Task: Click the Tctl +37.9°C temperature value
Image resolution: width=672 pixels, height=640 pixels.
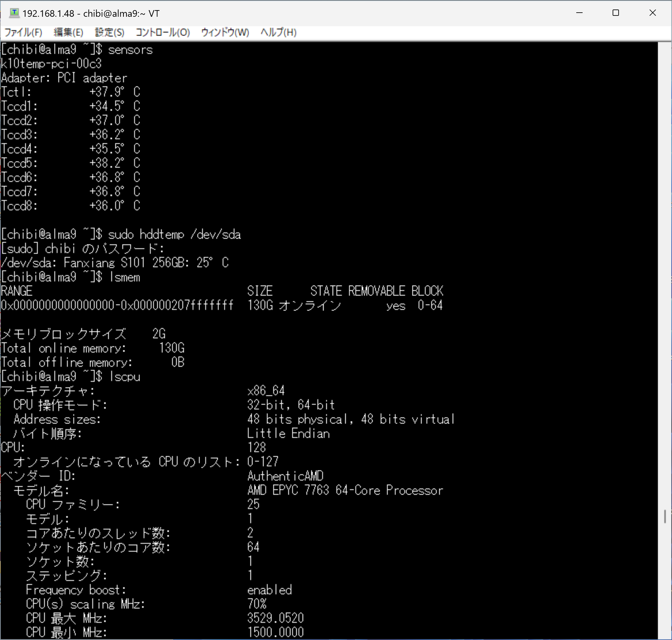Action: (x=114, y=92)
